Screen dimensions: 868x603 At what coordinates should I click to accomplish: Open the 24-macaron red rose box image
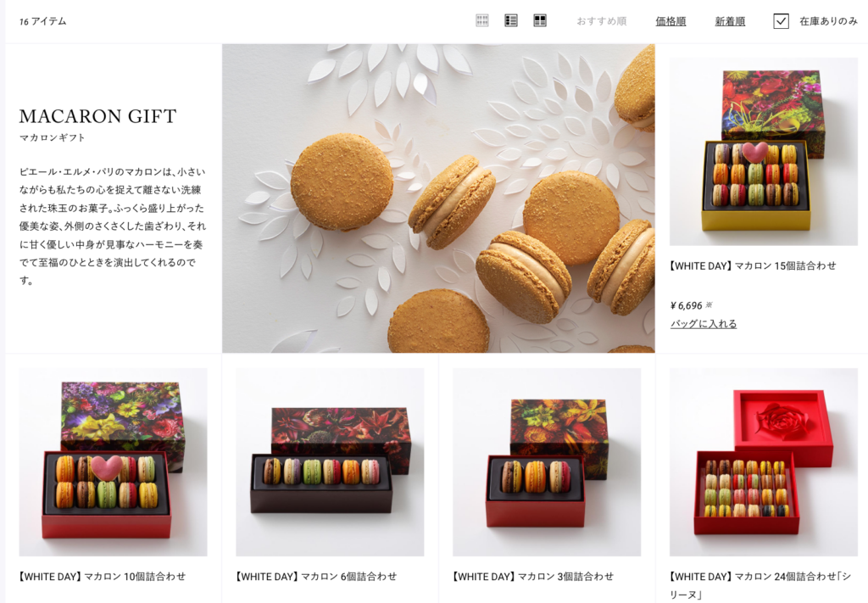pyautogui.click(x=764, y=462)
